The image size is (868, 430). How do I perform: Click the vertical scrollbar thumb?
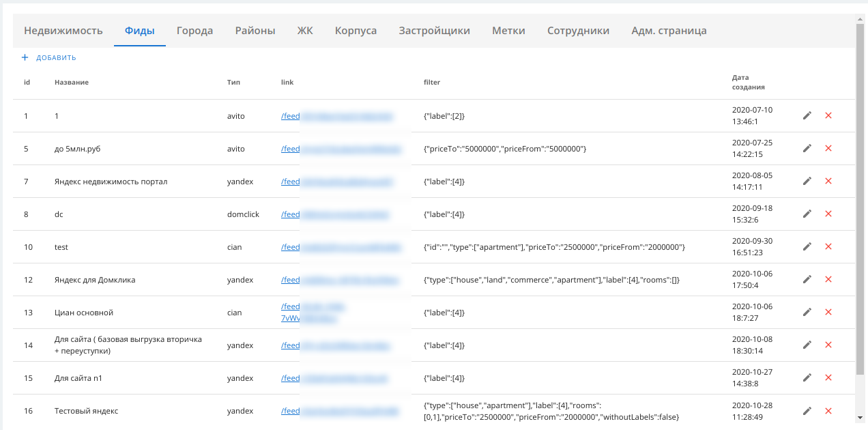pos(860,198)
